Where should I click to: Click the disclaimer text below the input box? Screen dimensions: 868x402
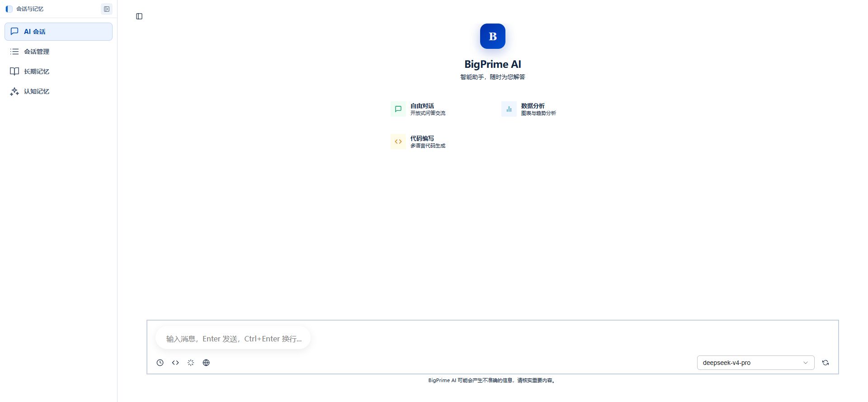click(493, 380)
